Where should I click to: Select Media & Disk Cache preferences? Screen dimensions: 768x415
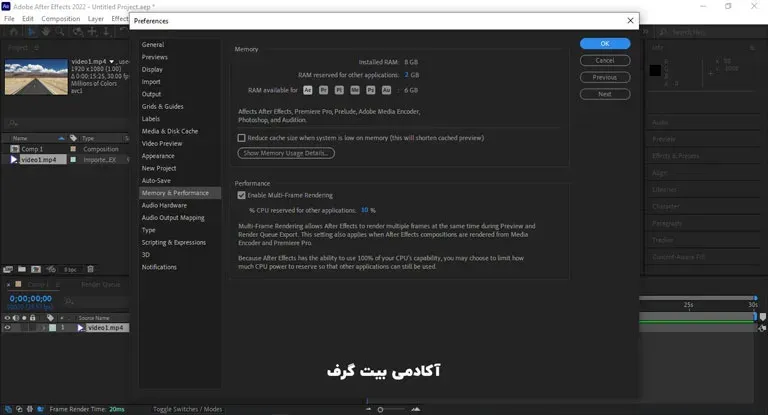point(170,131)
